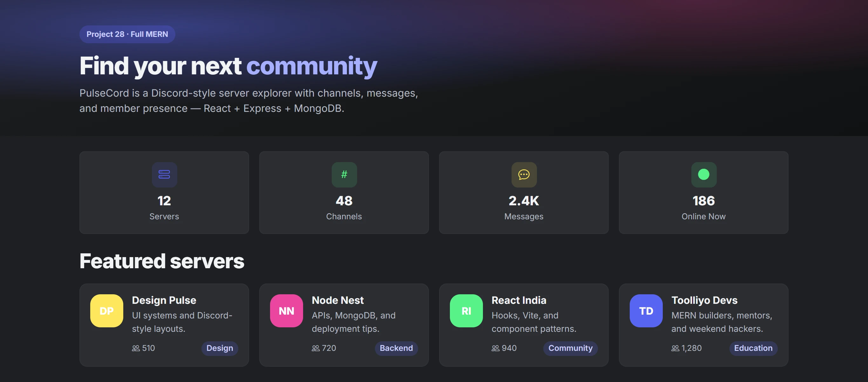Click Node Nest description text
Viewport: 868px width, 382px height.
(x=354, y=322)
